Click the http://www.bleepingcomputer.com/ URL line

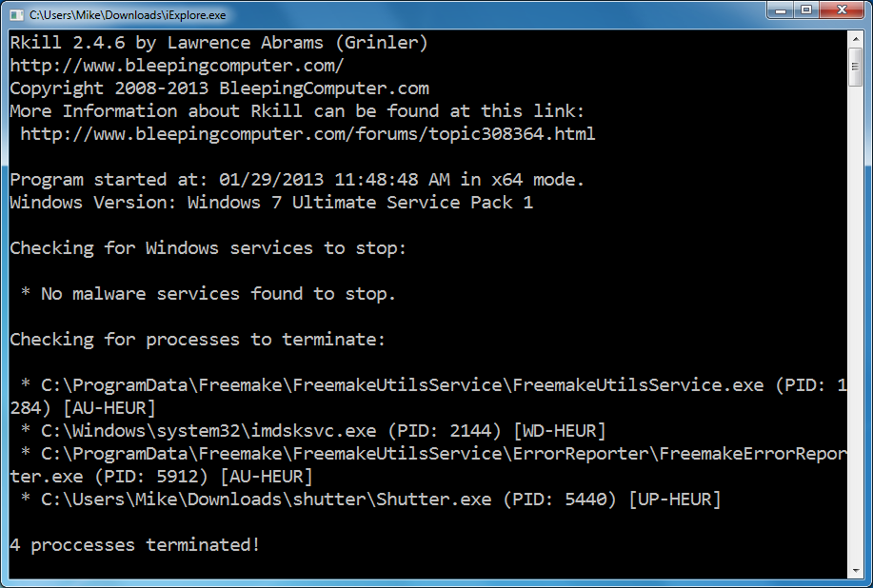click(x=177, y=66)
